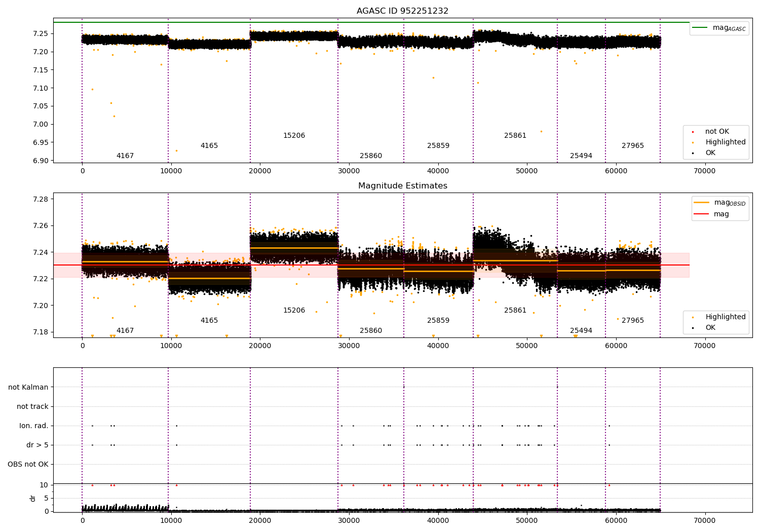
Task: Click y-axis tick 6.95 in the AGASC ID plot
Action: click(x=40, y=143)
